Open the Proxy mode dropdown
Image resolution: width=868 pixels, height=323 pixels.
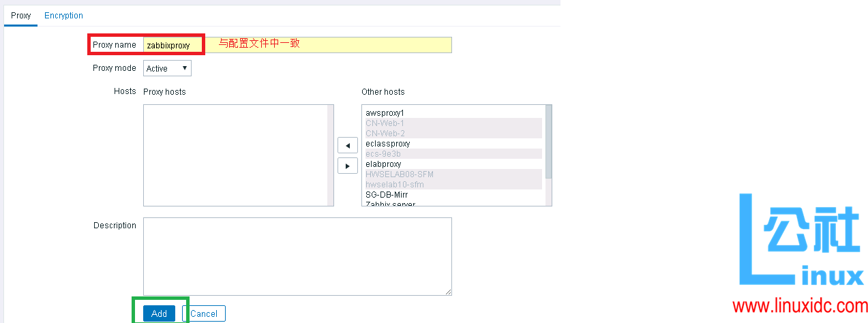167,68
